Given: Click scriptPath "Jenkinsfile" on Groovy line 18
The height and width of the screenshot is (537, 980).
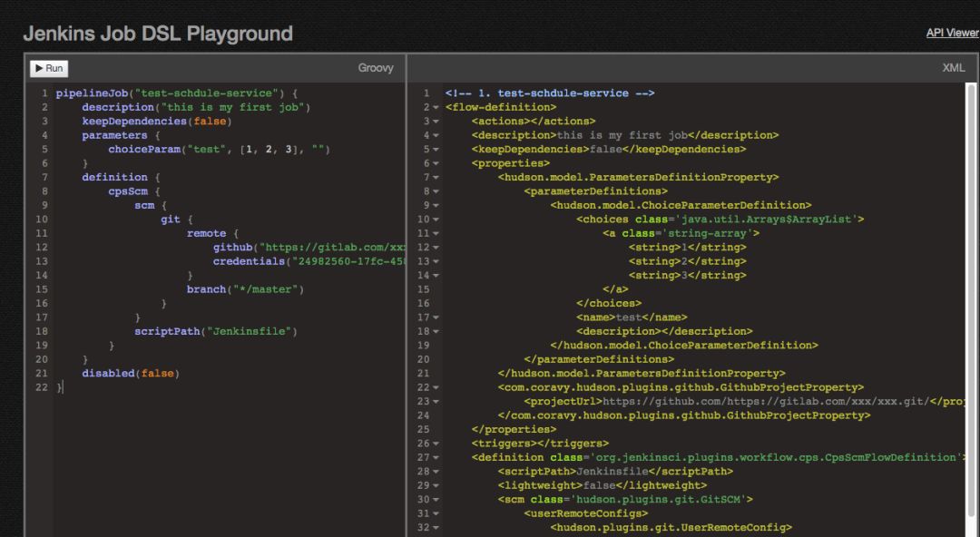Looking at the screenshot, I should coord(216,331).
